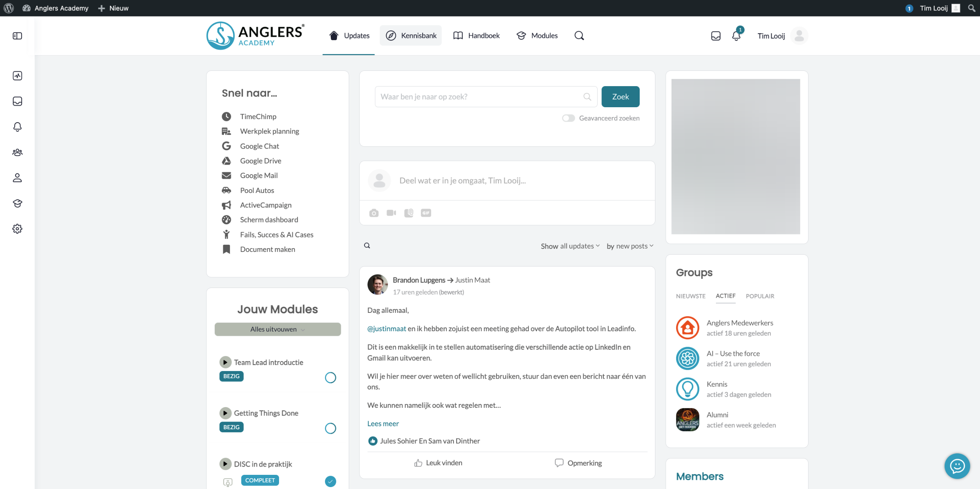
Task: Open settings gear in left sidebar
Action: pos(17,229)
